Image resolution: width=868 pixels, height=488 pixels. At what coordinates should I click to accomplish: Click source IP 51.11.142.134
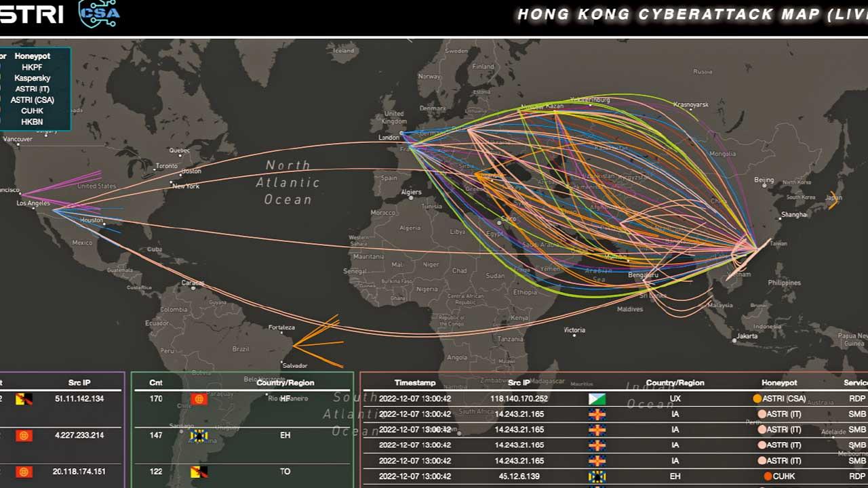pyautogui.click(x=79, y=399)
